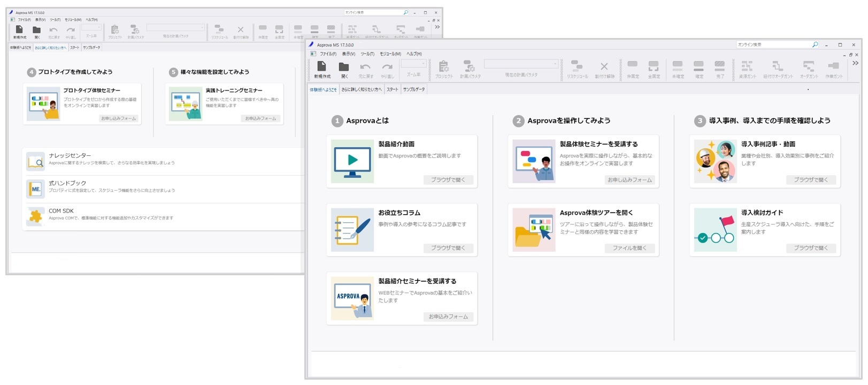Image resolution: width=868 pixels, height=385 pixels.
Task: Select スタート tab in the back window
Action: coord(74,48)
